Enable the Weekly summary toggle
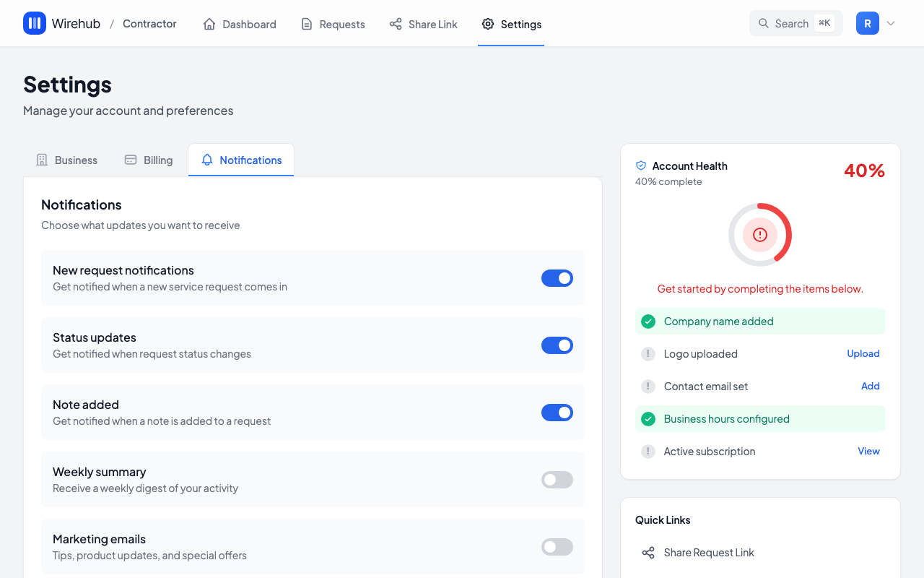Viewport: 924px width, 578px height. click(557, 480)
